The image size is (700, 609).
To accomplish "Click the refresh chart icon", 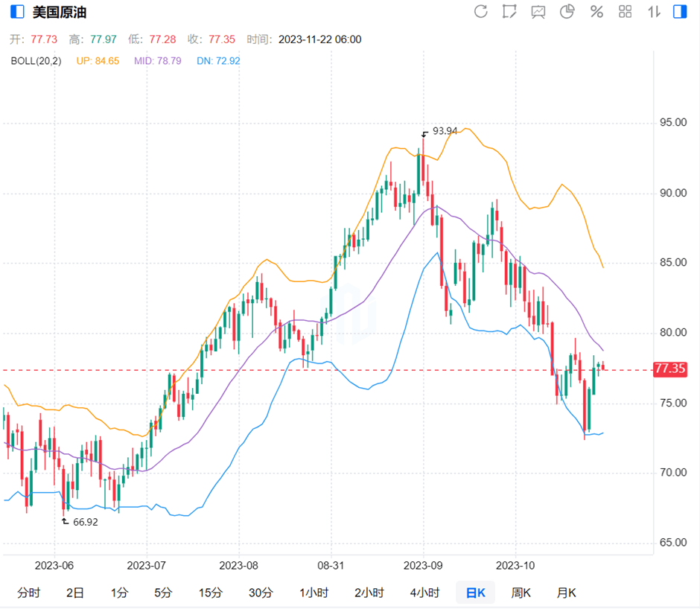I will [x=481, y=12].
